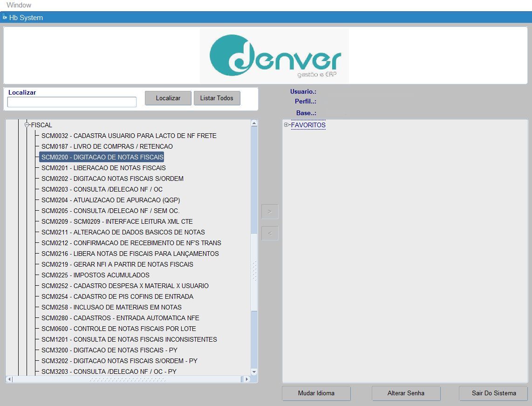This screenshot has width=532, height=406.
Task: Select SCM1201 - CONSULTA DE NOTAS FISCAIS INCONSISTENTES
Action: click(x=129, y=339)
